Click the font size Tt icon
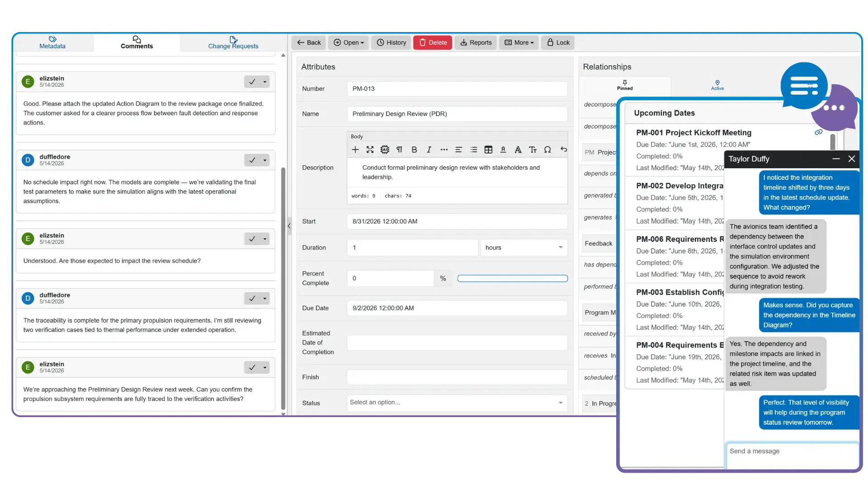Screen dimensions: 868x488 [533, 150]
